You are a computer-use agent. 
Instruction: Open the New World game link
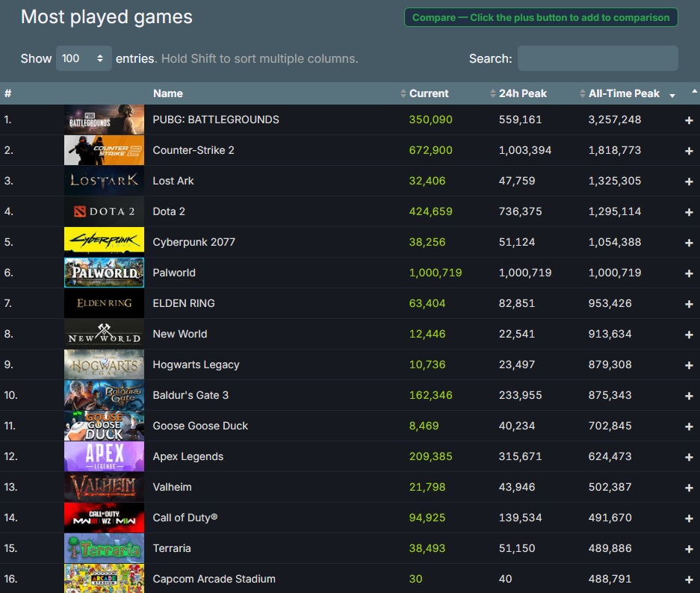click(180, 334)
